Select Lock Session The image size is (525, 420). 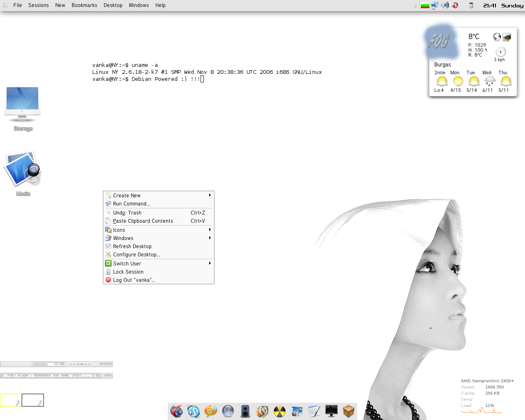[x=159, y=272]
